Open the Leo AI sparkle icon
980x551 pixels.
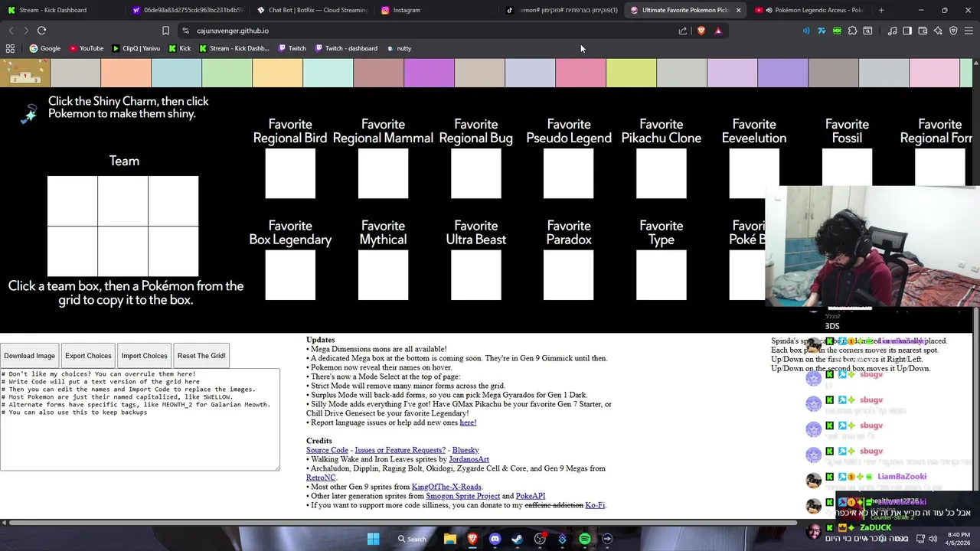[938, 31]
